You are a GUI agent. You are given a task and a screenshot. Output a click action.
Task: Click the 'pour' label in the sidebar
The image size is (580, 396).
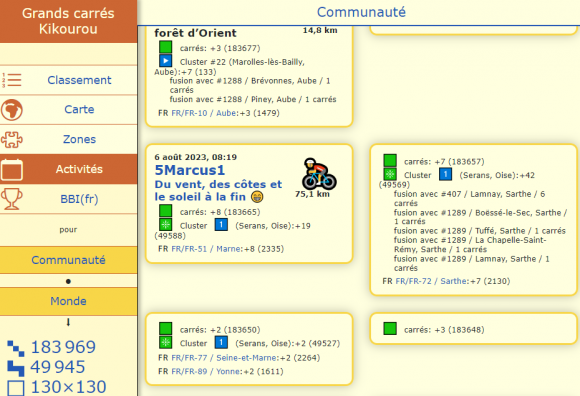pyautogui.click(x=68, y=230)
